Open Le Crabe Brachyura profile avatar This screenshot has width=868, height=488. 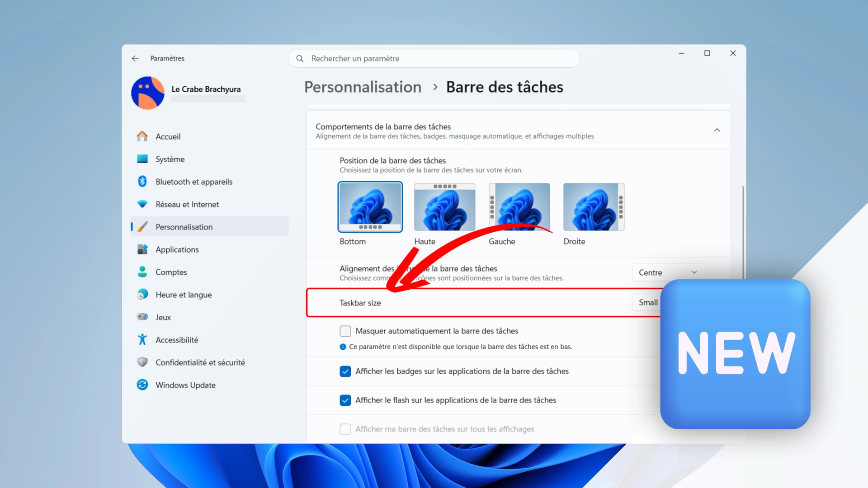[x=148, y=93]
